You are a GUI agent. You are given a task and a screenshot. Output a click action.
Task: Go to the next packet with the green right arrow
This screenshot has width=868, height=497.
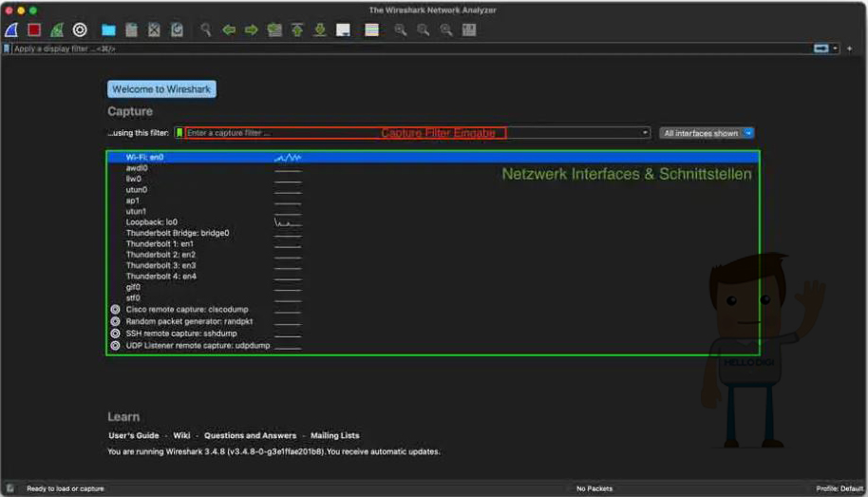(x=252, y=30)
